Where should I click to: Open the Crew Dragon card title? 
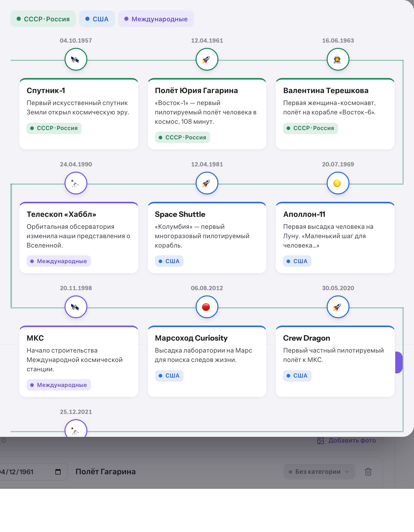coord(307,338)
